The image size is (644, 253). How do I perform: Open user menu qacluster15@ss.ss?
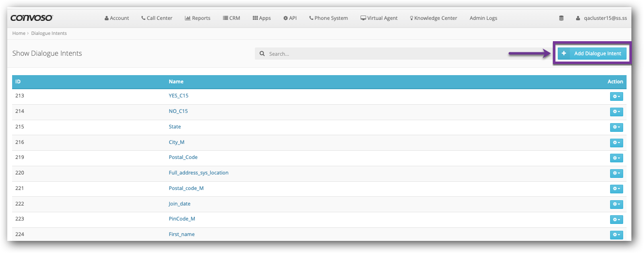(x=600, y=18)
